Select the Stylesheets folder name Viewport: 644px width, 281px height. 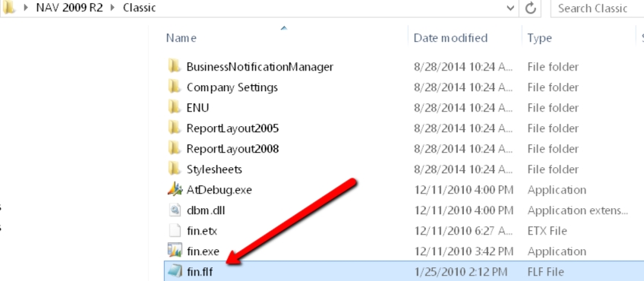214,169
